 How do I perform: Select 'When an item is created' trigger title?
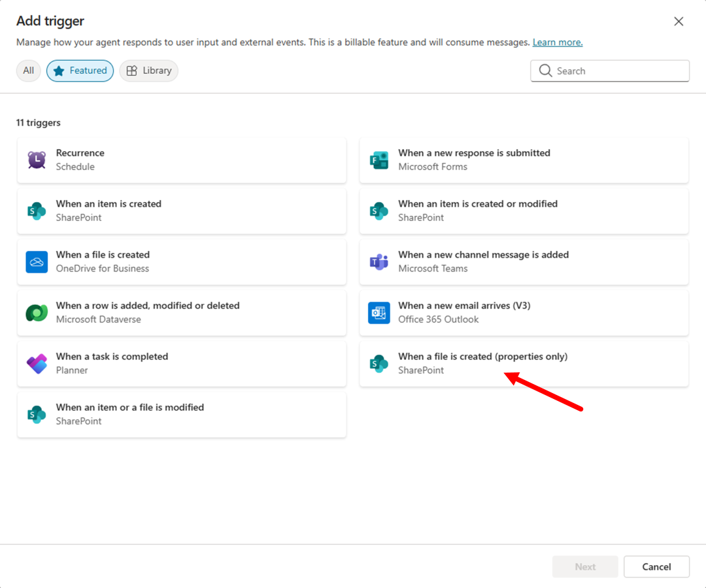(x=109, y=203)
